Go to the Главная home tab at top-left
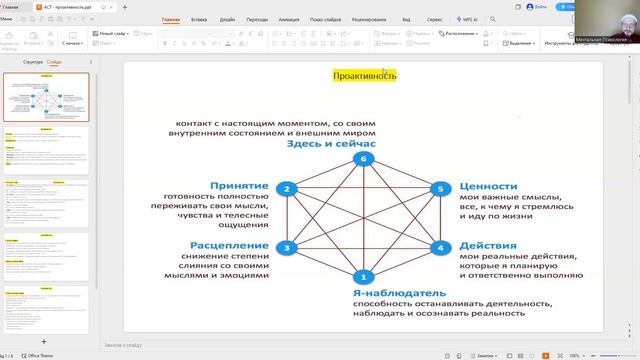This screenshot has width=640, height=360. coord(10,7)
